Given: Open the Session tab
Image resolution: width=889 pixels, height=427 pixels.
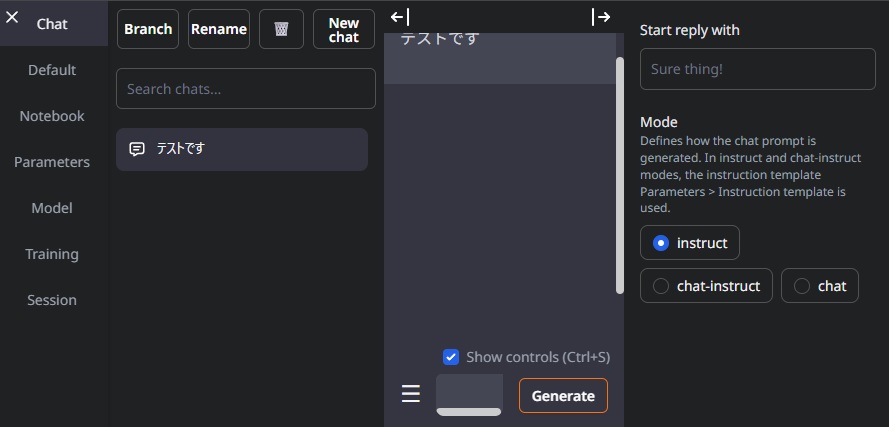Looking at the screenshot, I should (x=52, y=299).
